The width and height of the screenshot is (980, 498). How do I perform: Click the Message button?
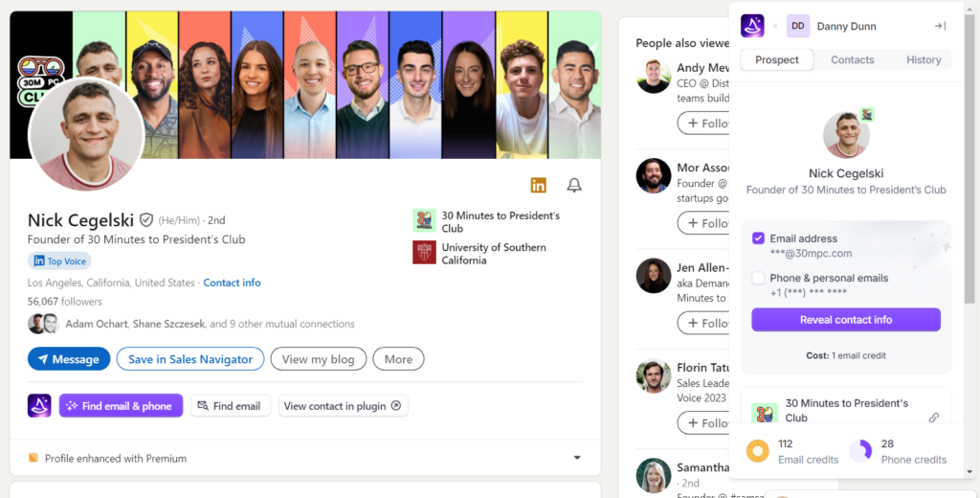click(69, 359)
